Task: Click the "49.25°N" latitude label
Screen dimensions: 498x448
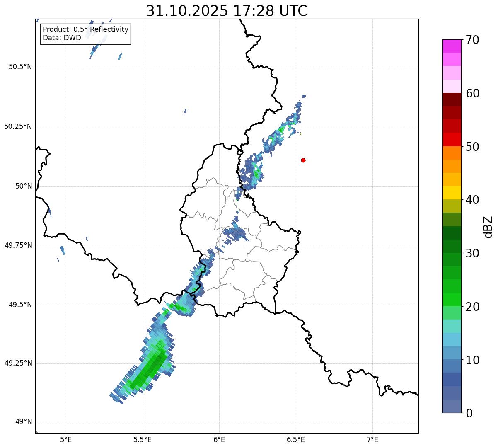Action: point(18,363)
